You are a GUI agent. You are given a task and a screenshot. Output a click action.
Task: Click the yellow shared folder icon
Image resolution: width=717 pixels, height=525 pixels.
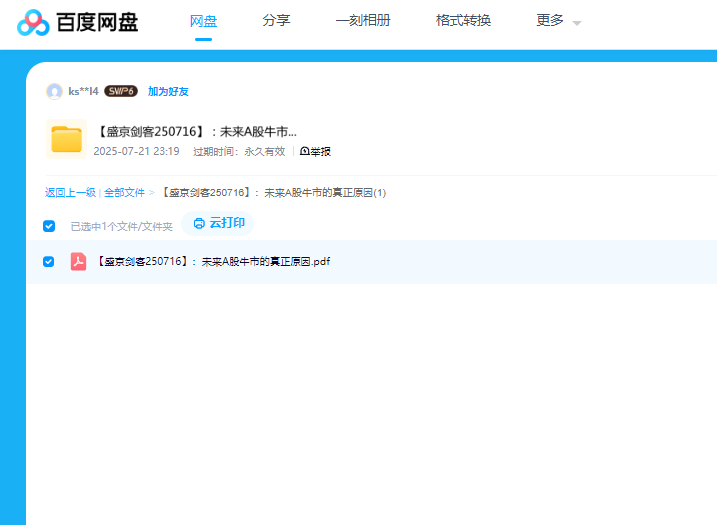point(66,139)
